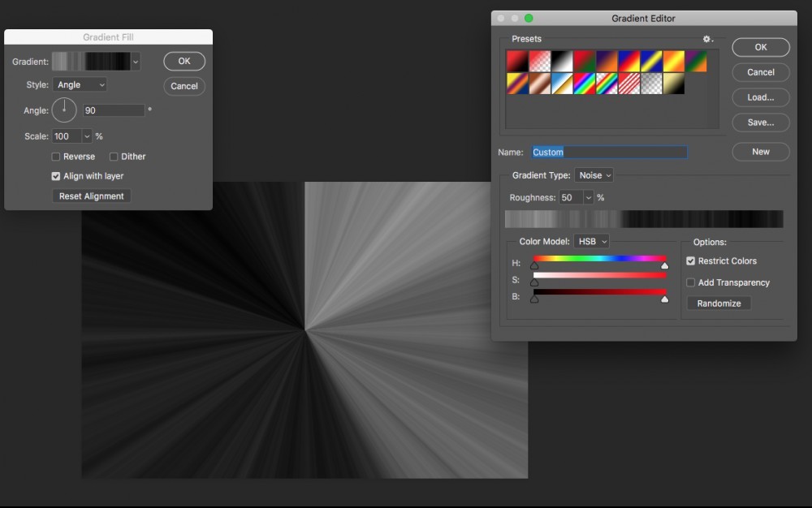Screen dimensions: 812x508
Task: Click the New gradient button
Action: click(761, 152)
